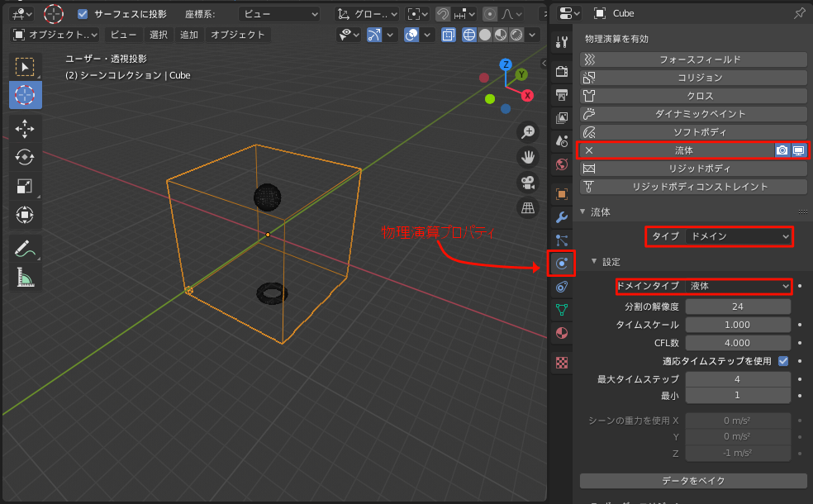The width and height of the screenshot is (813, 504).
Task: Open the Physics properties tab
Action: [562, 264]
